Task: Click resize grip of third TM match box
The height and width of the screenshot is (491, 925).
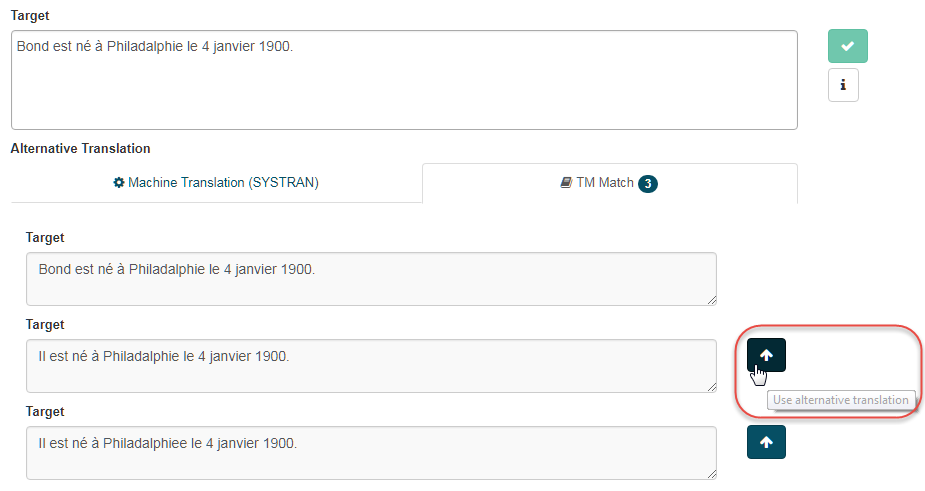Action: [712, 474]
